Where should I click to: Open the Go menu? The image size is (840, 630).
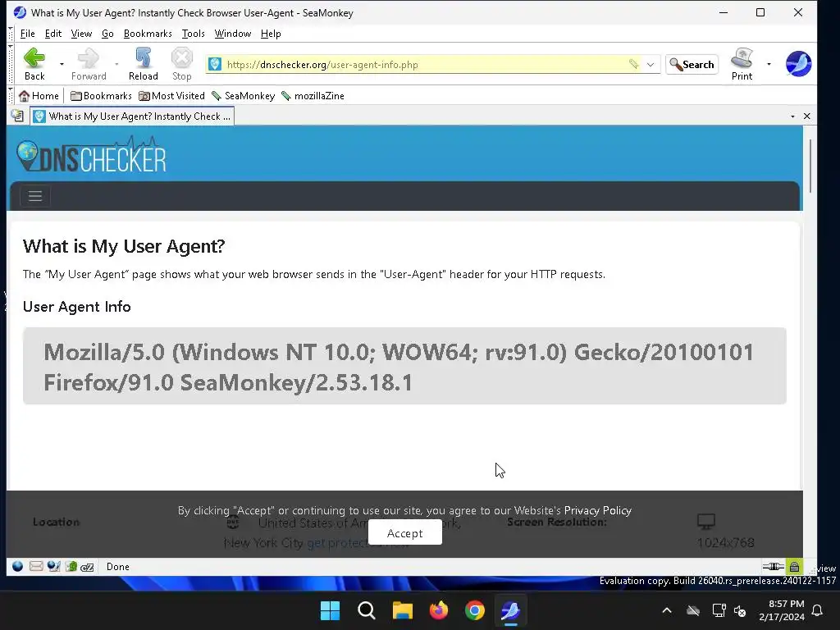tap(107, 33)
